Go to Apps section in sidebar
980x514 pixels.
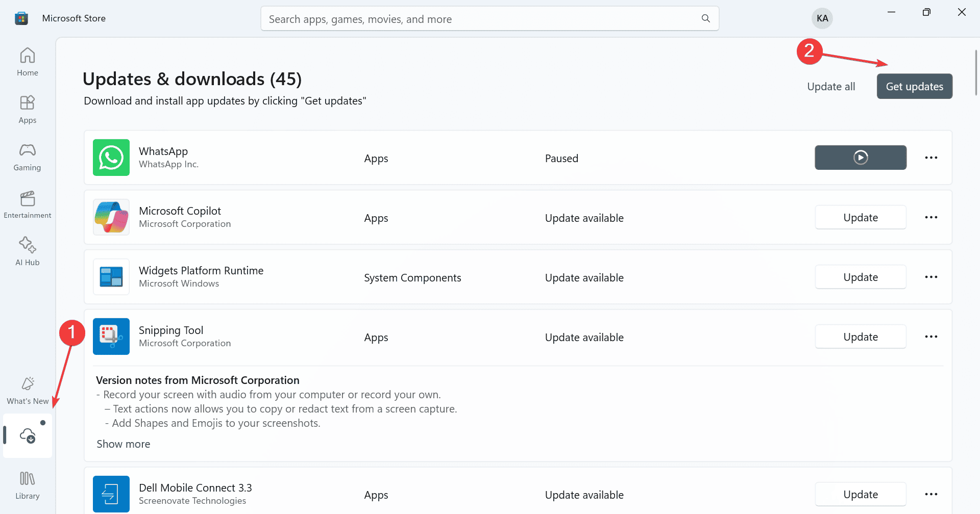coord(28,109)
